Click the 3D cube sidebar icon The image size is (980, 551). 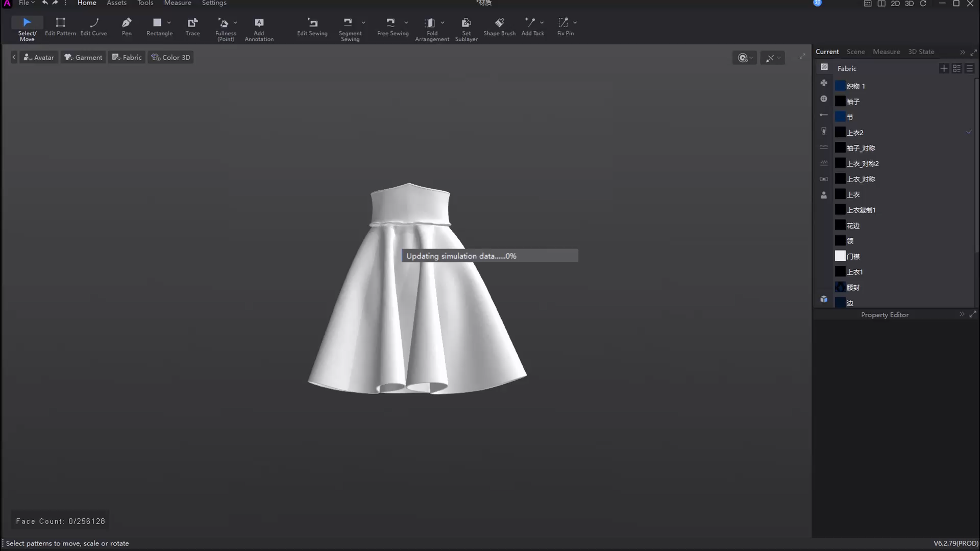tap(824, 299)
